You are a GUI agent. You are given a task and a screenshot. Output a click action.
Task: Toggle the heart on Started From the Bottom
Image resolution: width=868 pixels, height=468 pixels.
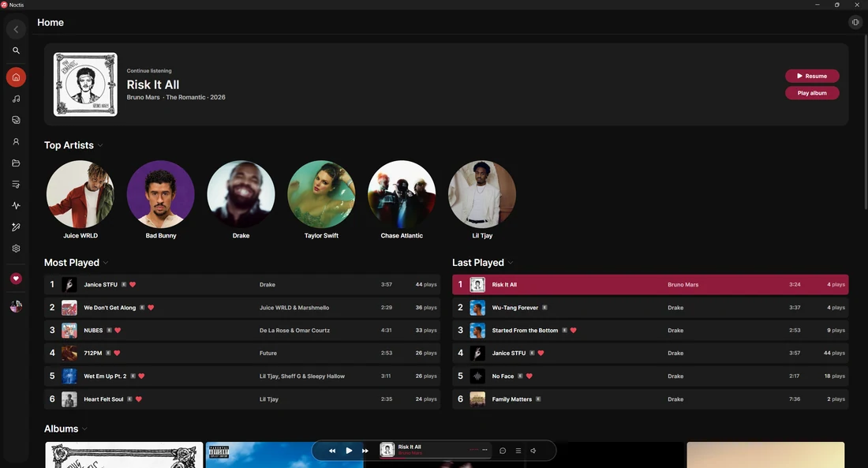573,330
